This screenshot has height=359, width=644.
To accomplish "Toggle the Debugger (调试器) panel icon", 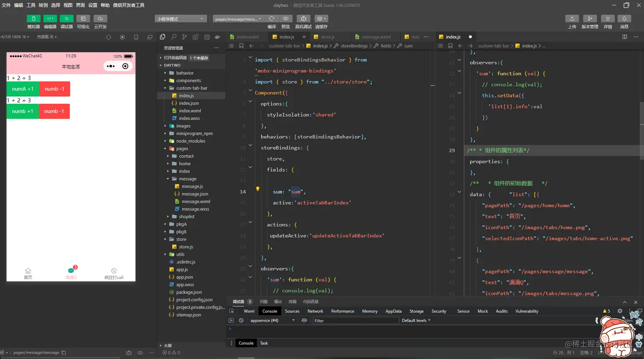I will click(x=66, y=19).
